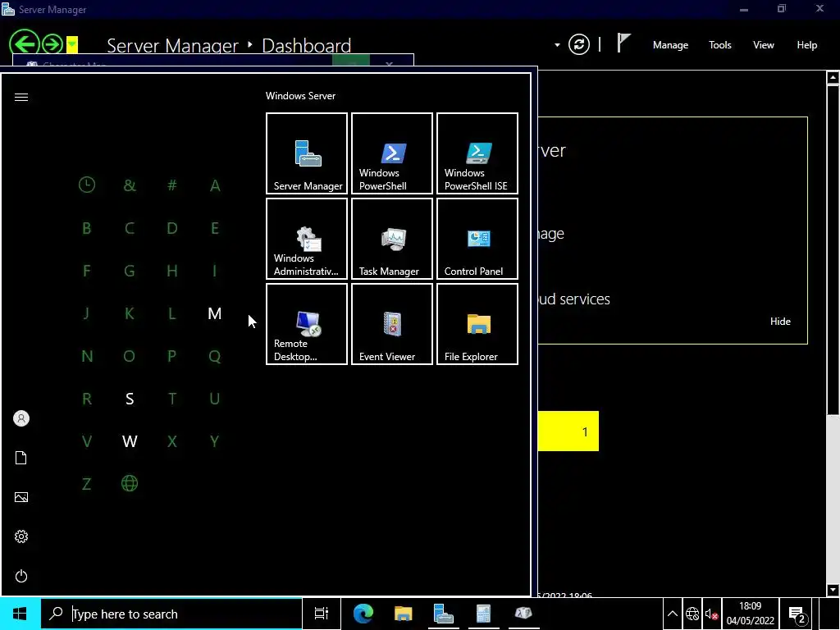Open the Control Panel tile
The height and width of the screenshot is (630, 840).
[477, 239]
